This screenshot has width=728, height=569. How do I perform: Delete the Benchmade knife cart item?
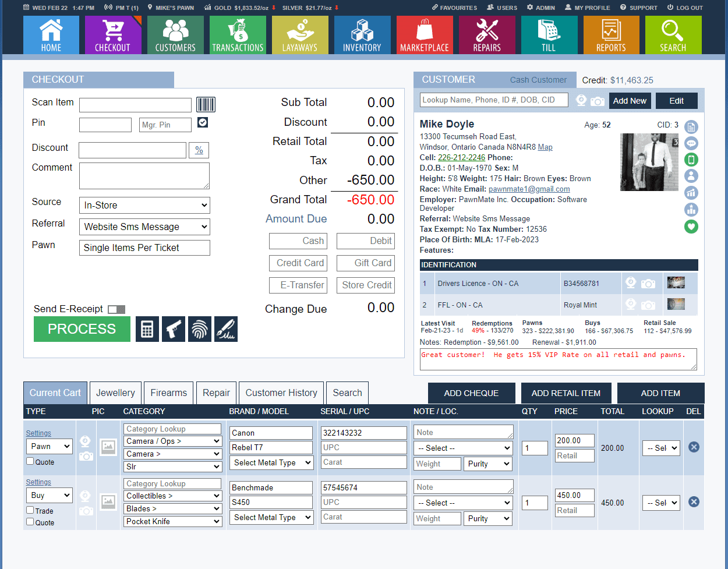pos(694,502)
